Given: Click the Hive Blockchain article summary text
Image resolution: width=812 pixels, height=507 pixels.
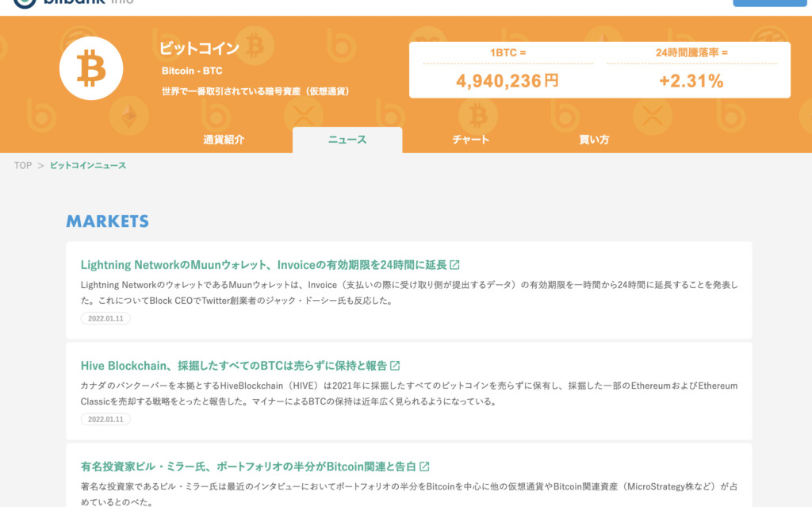Looking at the screenshot, I should click(409, 394).
